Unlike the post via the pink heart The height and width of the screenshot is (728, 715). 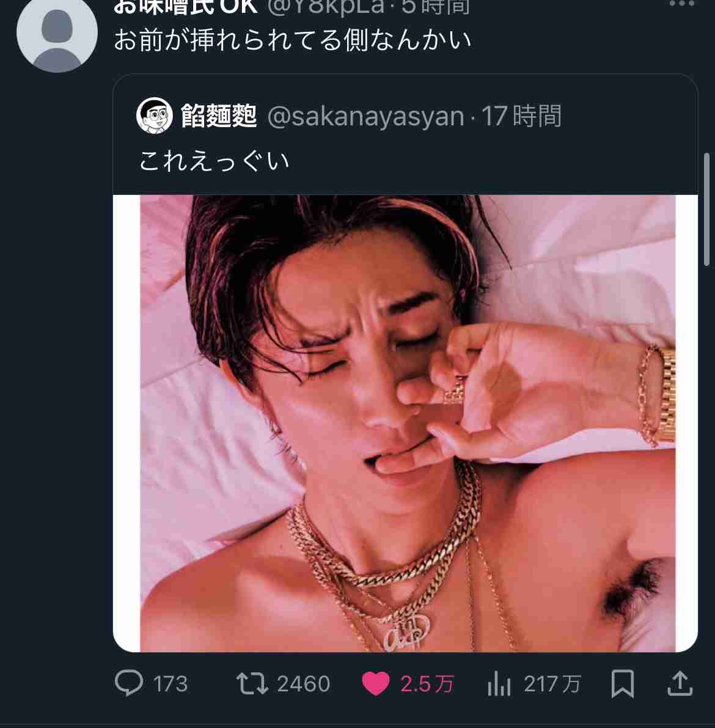[375, 683]
